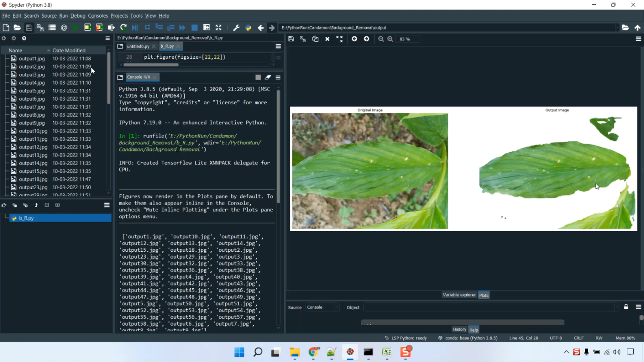Clear the console with the eraser icon

pos(268,77)
